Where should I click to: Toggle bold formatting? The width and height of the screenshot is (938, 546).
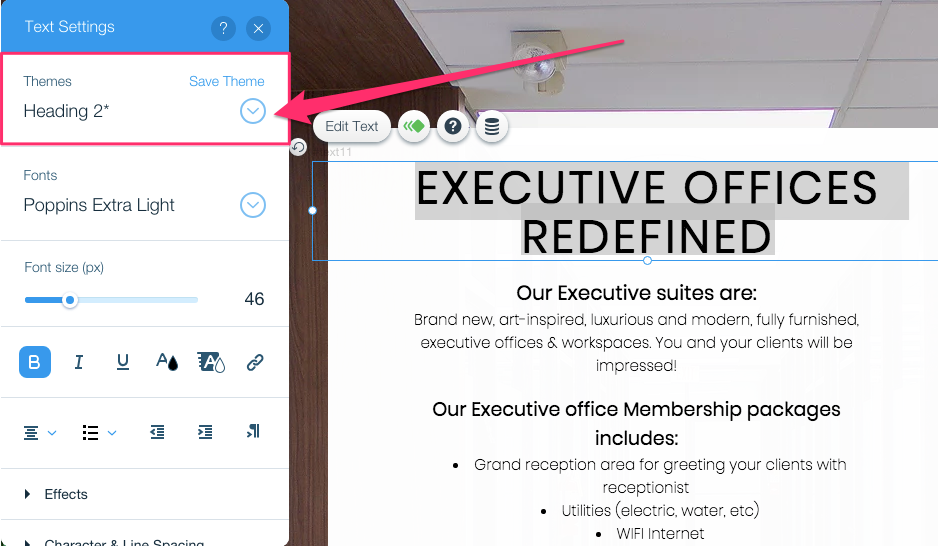[x=35, y=362]
